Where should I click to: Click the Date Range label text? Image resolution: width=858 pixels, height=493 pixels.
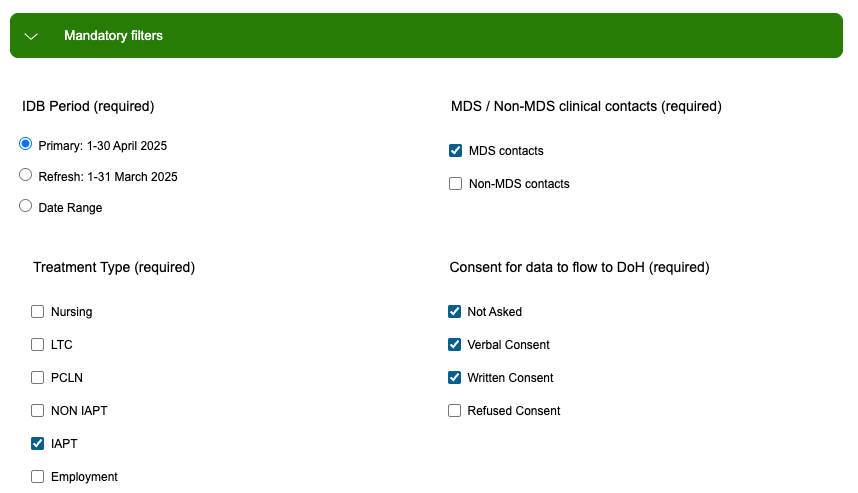[x=70, y=208]
